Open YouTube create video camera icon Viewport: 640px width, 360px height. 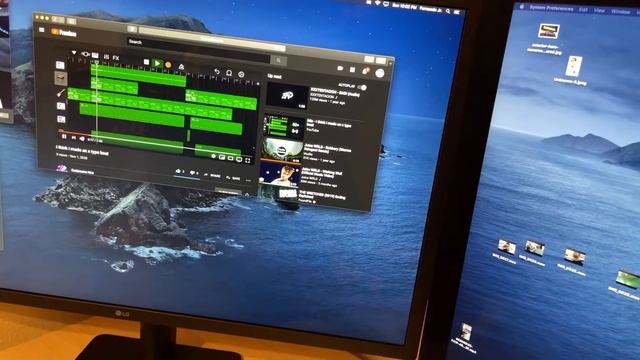pos(340,69)
